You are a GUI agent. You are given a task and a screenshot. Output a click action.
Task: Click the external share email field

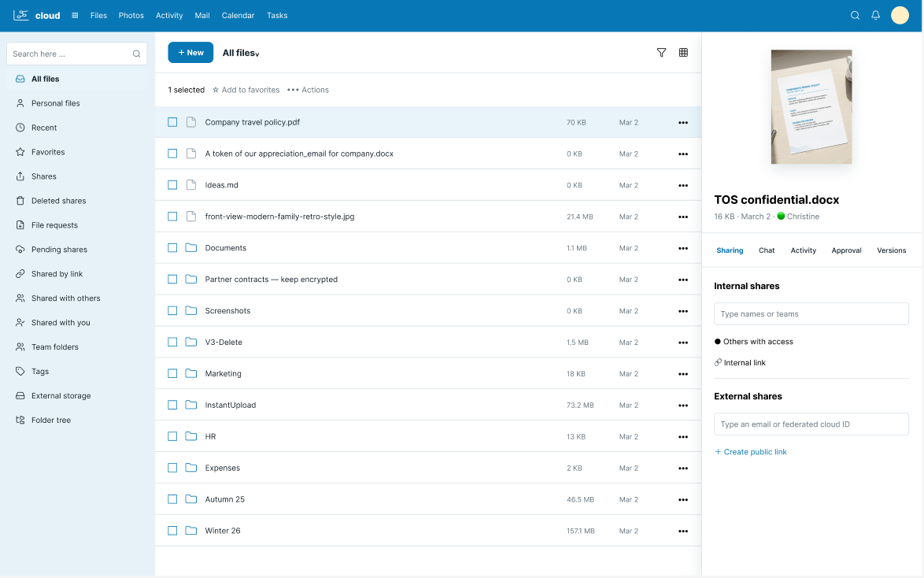coord(811,424)
